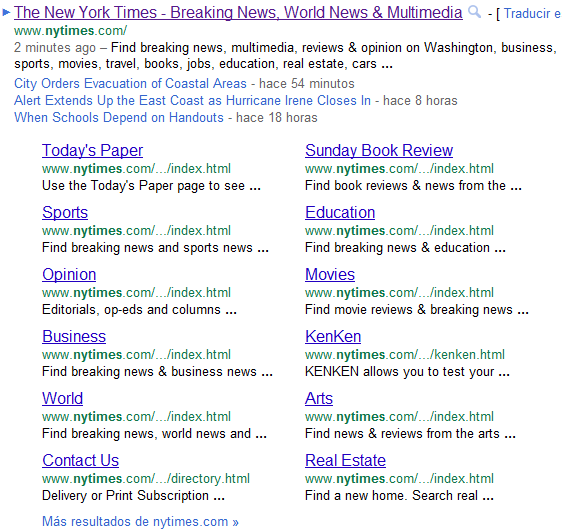The height and width of the screenshot is (530, 562).
Task: Open the Sports section link
Action: (65, 213)
